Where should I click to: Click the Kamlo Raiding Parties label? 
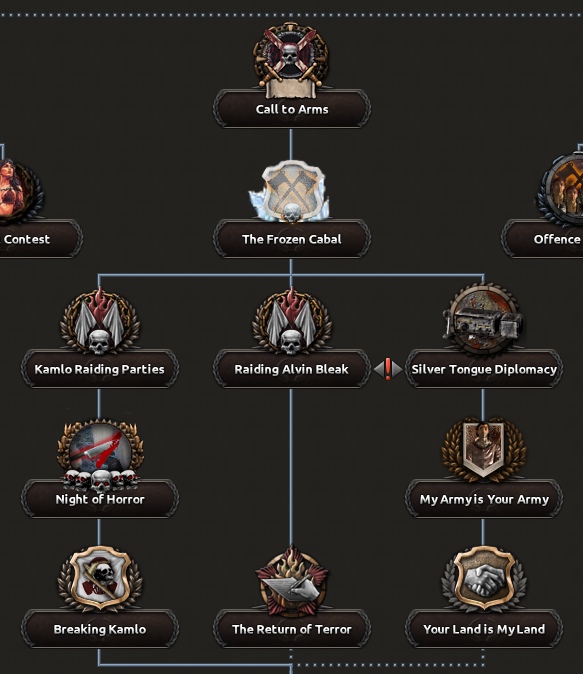[100, 369]
